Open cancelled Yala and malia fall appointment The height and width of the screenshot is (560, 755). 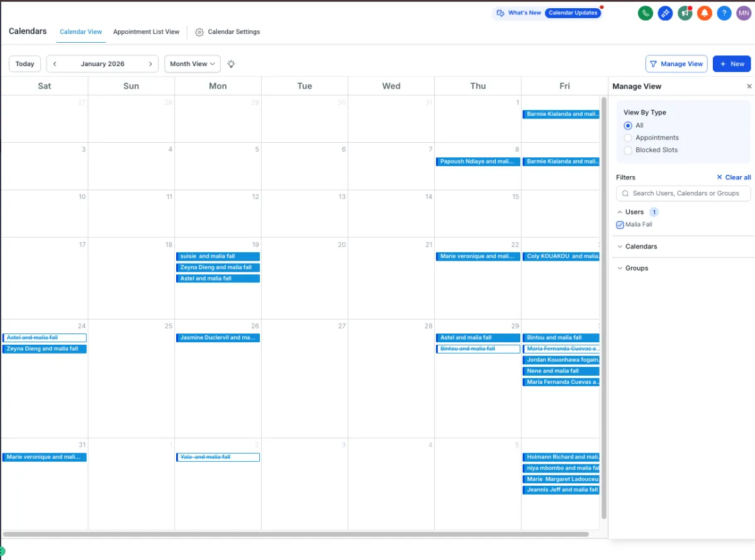tap(218, 457)
